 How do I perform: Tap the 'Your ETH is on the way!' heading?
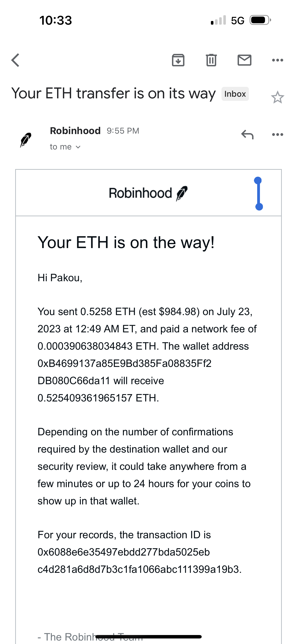[126, 243]
